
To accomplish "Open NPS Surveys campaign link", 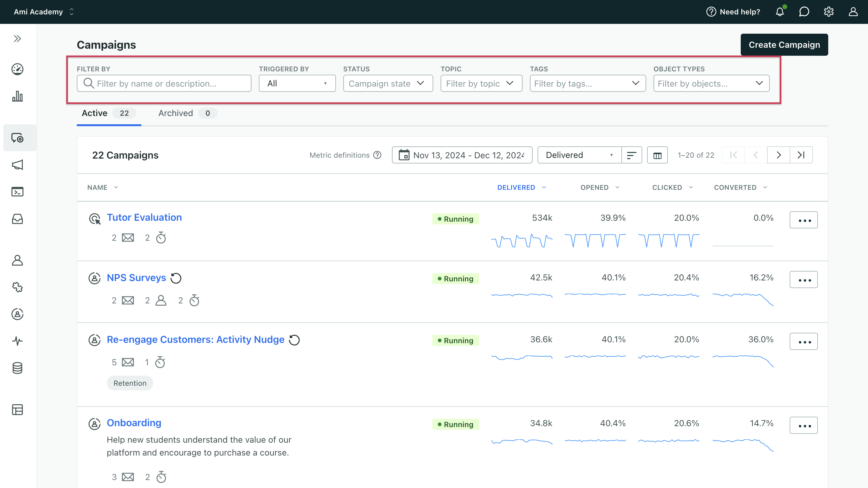I will pyautogui.click(x=136, y=278).
